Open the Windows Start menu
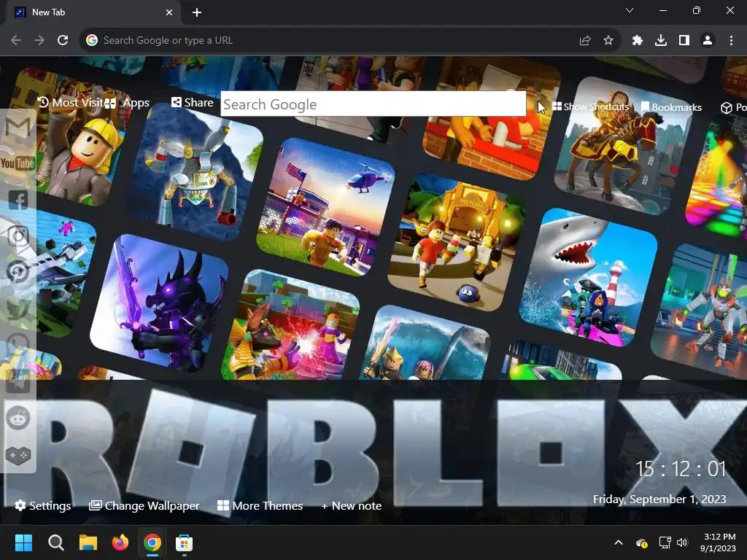This screenshot has height=560, width=747. 23,542
